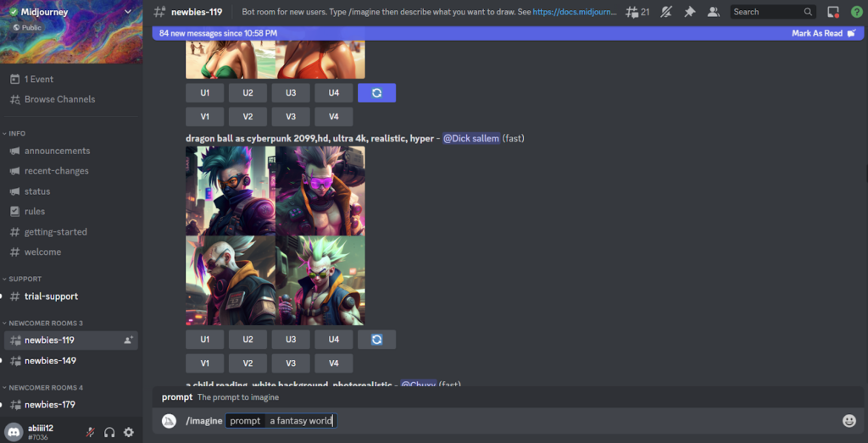
Task: Open the docs.midjourney link in channel topic
Action: pos(575,12)
